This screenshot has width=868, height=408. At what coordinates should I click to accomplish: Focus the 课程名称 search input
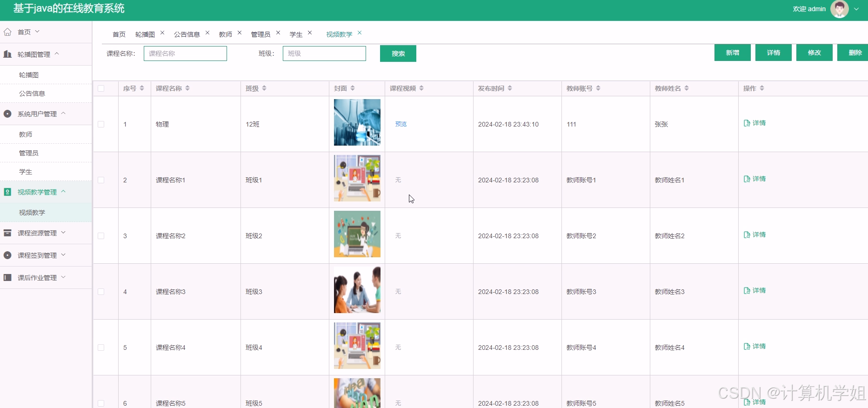pos(185,54)
